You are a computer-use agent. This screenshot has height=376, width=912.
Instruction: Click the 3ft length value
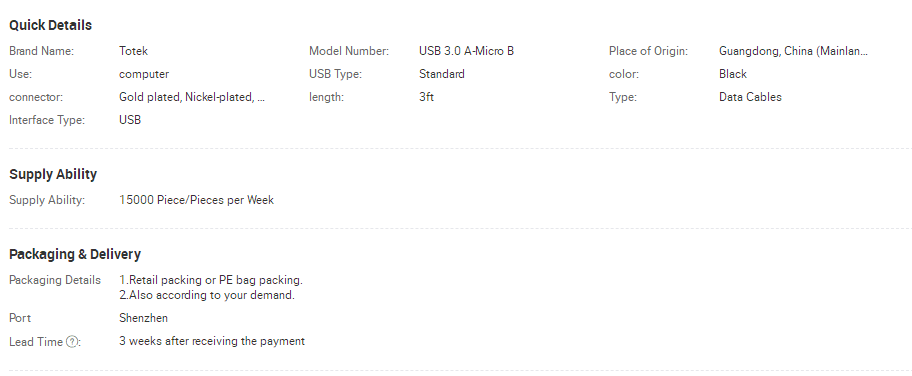pyautogui.click(x=426, y=97)
